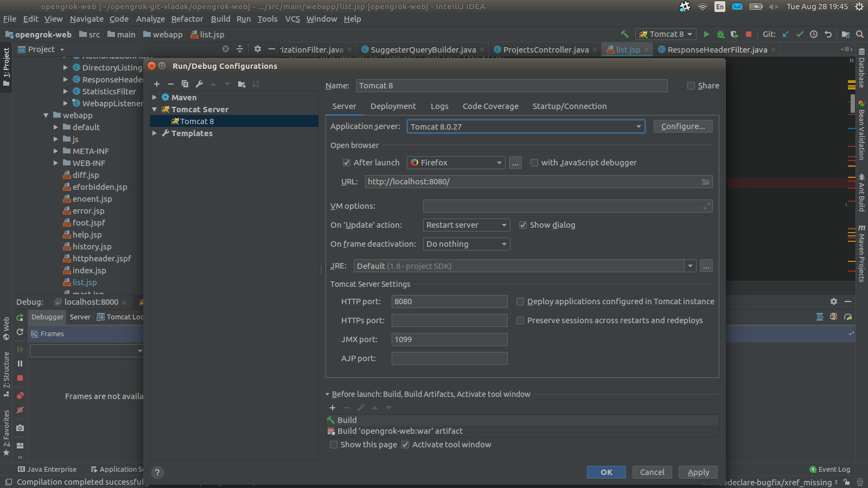The image size is (868, 488).
Task: Open Application server Tomcat 8.0.27 dropdown
Action: [x=526, y=127]
